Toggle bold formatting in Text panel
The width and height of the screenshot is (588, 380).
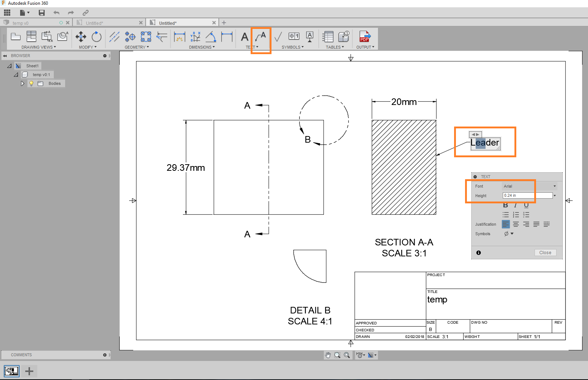(505, 205)
